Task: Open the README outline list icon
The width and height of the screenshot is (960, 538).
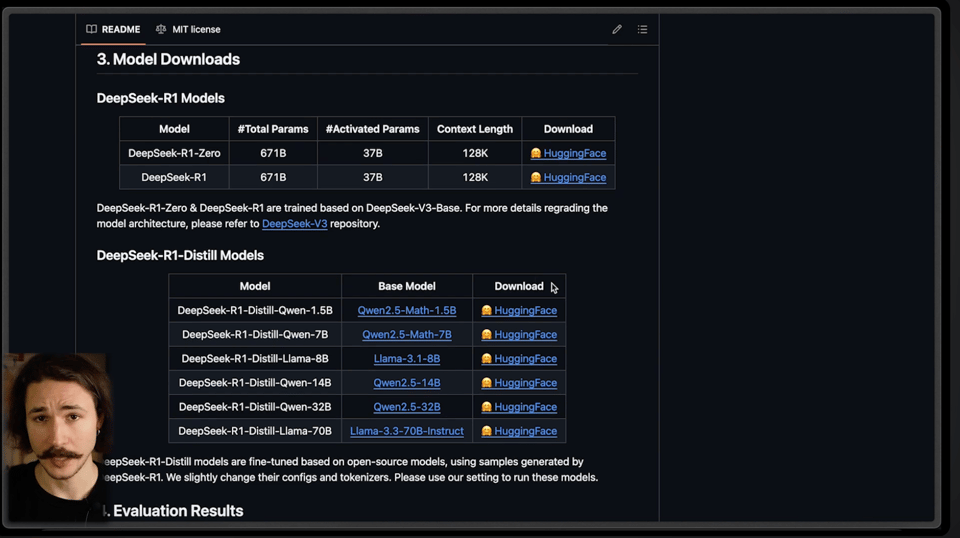Action: click(642, 29)
